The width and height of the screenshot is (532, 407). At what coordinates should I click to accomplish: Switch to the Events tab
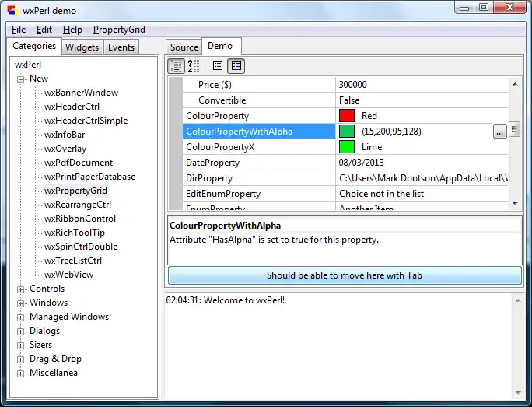[121, 47]
